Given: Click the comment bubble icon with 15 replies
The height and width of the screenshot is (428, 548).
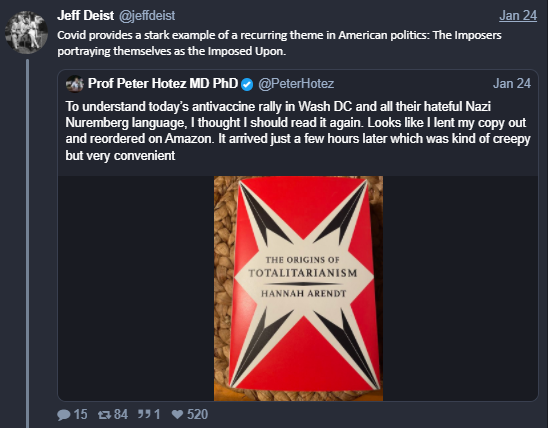Looking at the screenshot, I should tap(64, 415).
